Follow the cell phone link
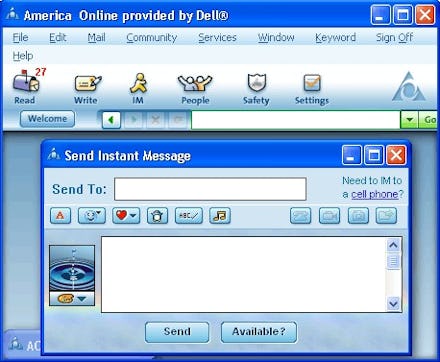The width and height of the screenshot is (440, 362). pyautogui.click(x=375, y=194)
